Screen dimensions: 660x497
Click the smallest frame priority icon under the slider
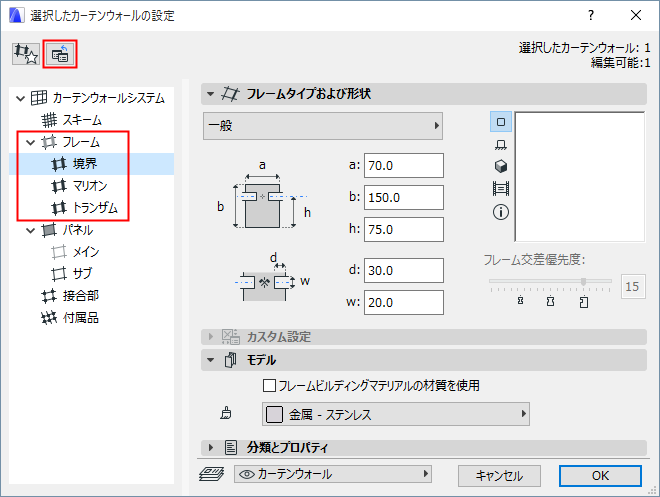pyautogui.click(x=521, y=300)
